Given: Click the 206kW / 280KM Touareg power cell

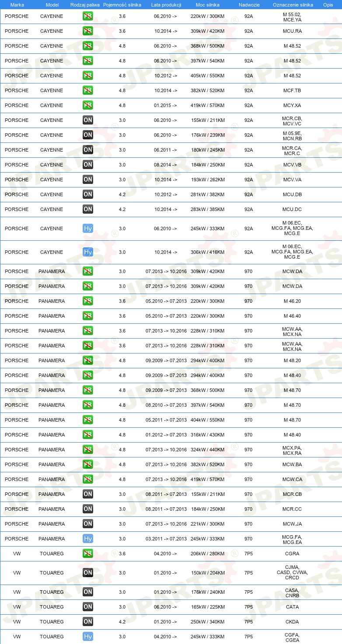Looking at the screenshot, I should [x=208, y=554].
